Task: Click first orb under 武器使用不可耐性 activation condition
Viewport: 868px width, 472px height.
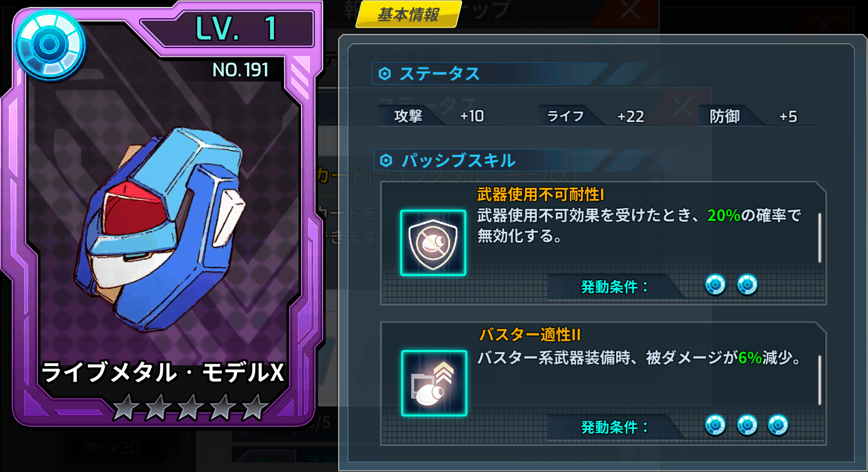Action: (x=715, y=284)
